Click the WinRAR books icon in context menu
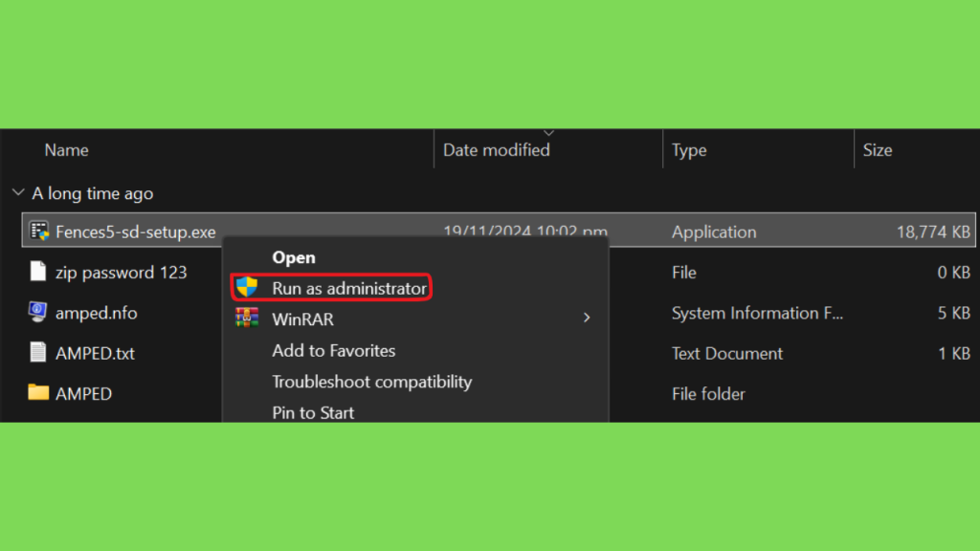 pyautogui.click(x=247, y=318)
